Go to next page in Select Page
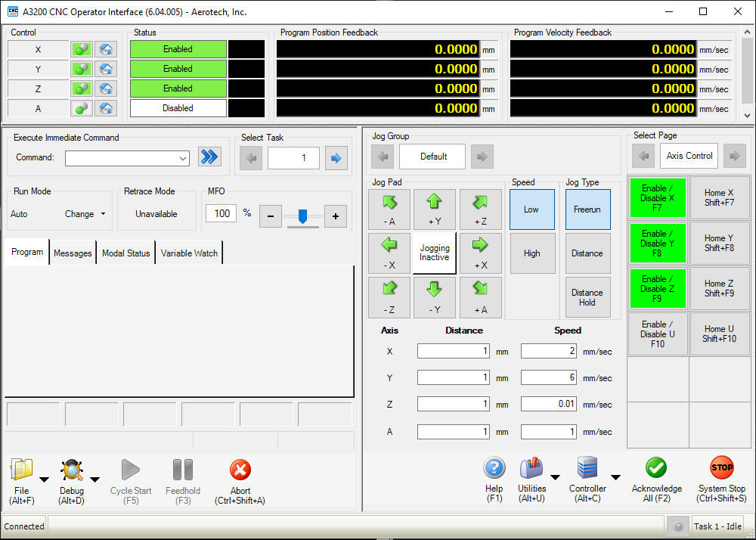 point(735,156)
